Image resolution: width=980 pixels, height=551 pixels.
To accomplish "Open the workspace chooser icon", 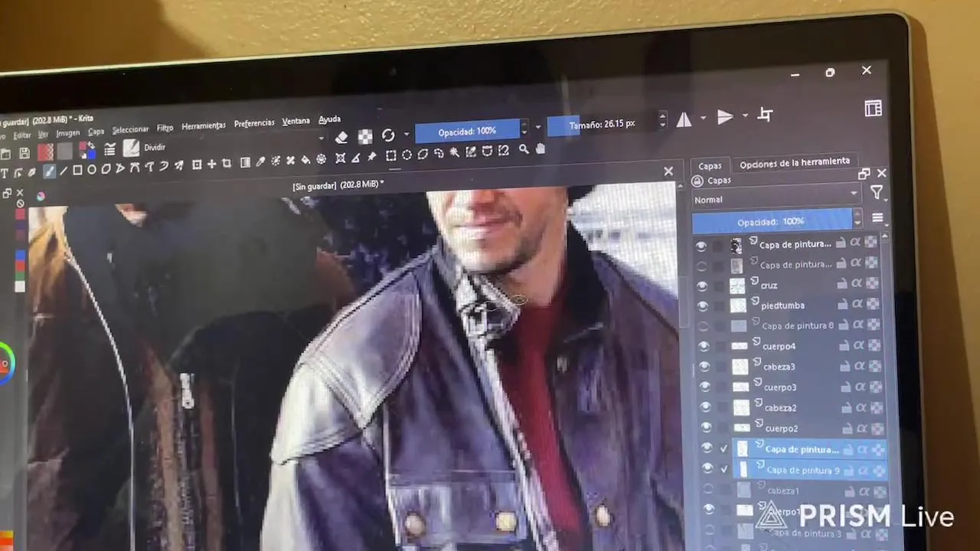I will click(x=873, y=109).
